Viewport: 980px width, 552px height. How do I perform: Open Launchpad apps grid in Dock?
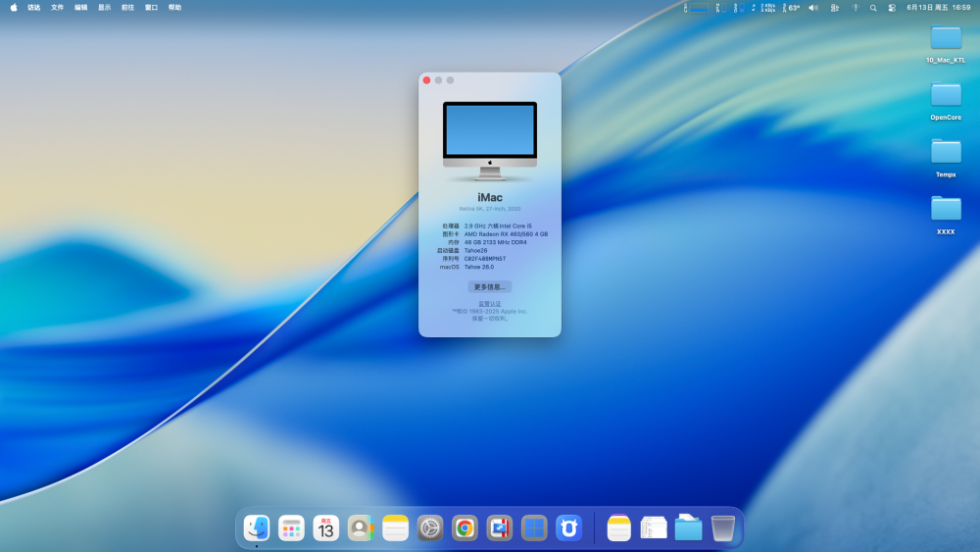click(x=291, y=528)
